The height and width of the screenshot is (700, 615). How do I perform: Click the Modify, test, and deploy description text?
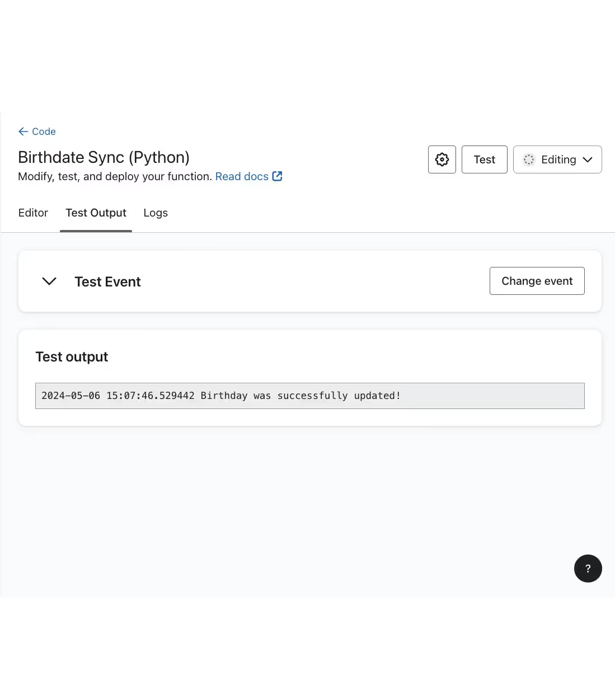point(115,176)
